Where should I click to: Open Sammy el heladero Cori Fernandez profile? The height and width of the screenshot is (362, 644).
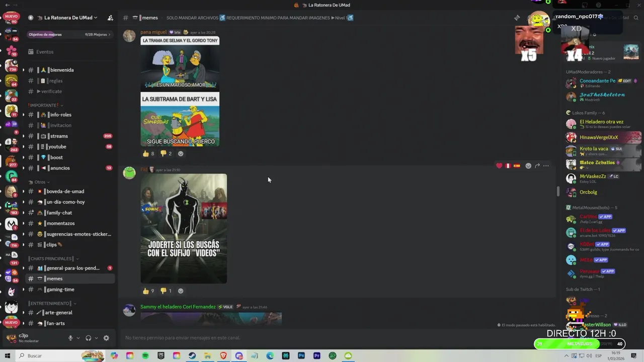click(178, 307)
